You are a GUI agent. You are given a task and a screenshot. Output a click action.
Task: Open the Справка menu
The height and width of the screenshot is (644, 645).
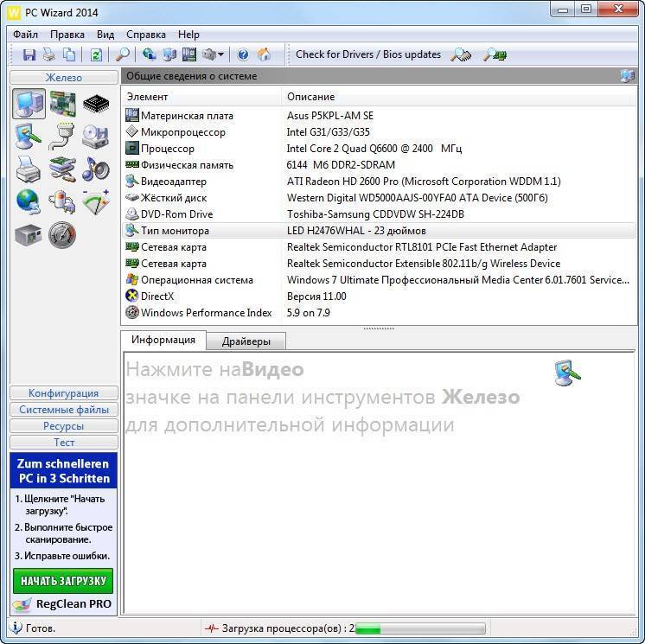click(x=145, y=35)
